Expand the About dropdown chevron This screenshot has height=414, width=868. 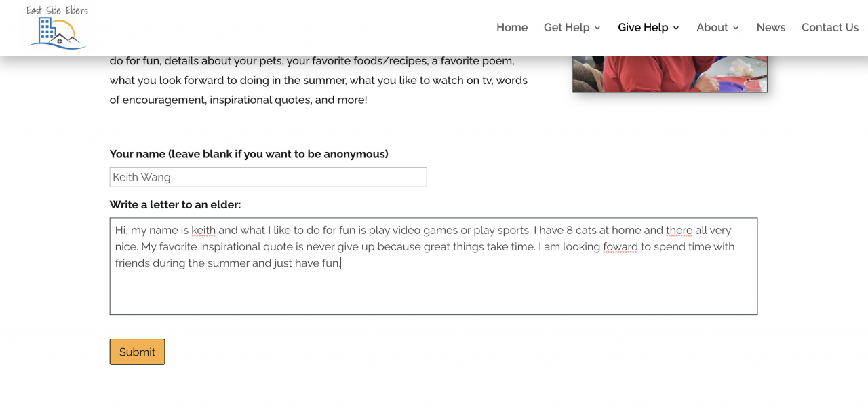pos(736,28)
